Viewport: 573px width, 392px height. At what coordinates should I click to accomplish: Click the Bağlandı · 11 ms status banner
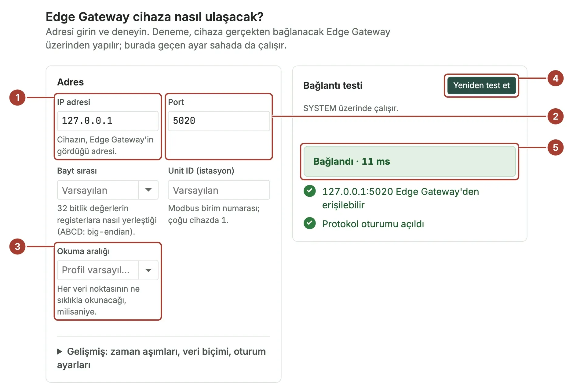coord(410,161)
